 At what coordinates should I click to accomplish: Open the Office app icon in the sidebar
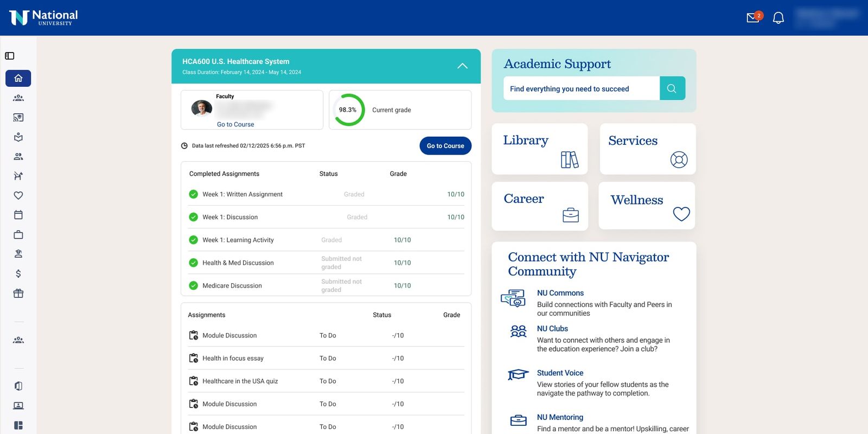pos(18,386)
